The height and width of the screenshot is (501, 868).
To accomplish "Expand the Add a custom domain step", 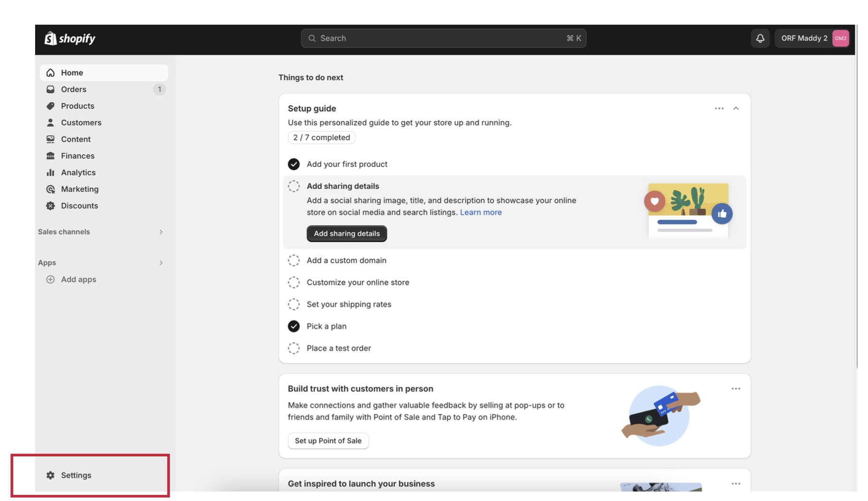I will [x=347, y=260].
